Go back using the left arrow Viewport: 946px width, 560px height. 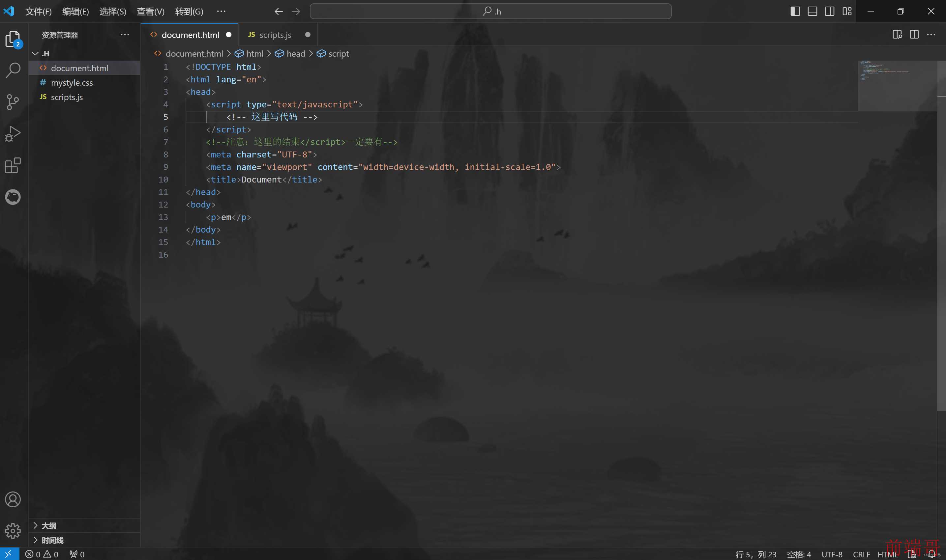[279, 11]
